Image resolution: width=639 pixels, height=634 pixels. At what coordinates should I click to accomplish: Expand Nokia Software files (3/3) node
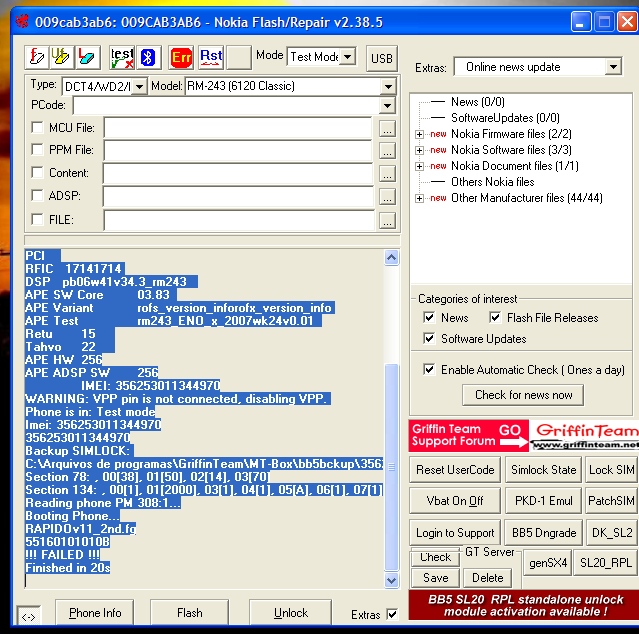tap(419, 150)
